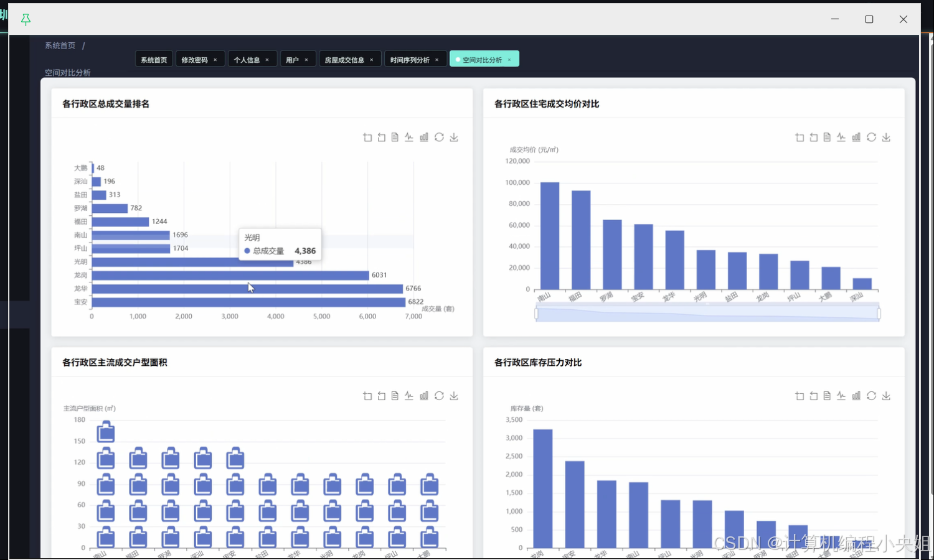Activate area zoom on 总成交量排名 chart

pyautogui.click(x=367, y=137)
